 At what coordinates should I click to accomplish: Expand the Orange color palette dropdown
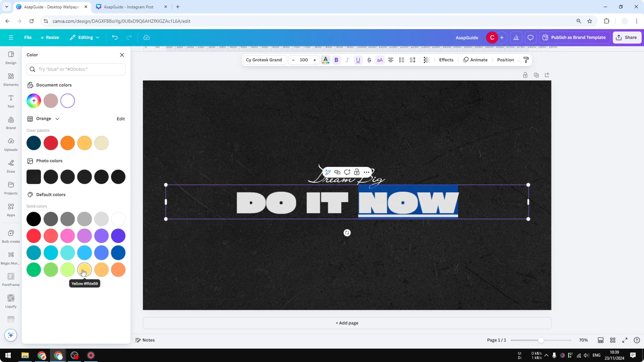57,119
